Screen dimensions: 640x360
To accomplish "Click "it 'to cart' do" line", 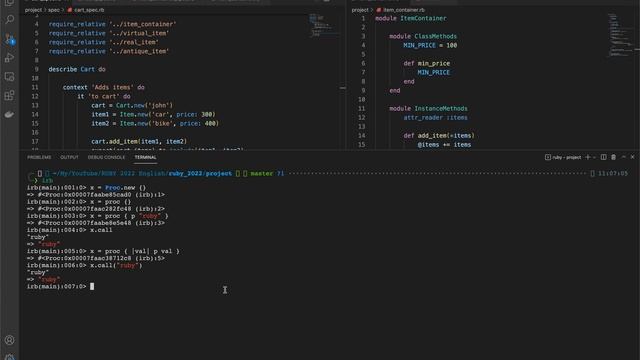I will click(104, 96).
